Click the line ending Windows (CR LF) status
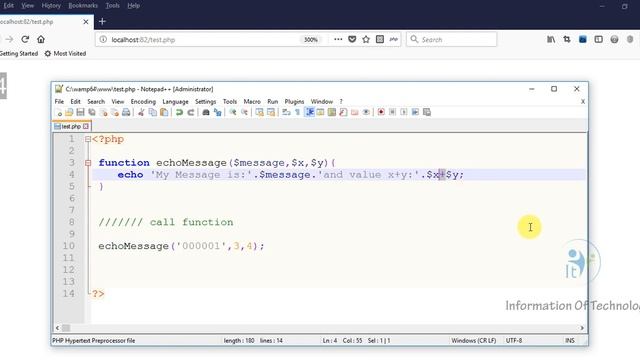Image resolution: width=640 pixels, height=360 pixels. (473, 340)
